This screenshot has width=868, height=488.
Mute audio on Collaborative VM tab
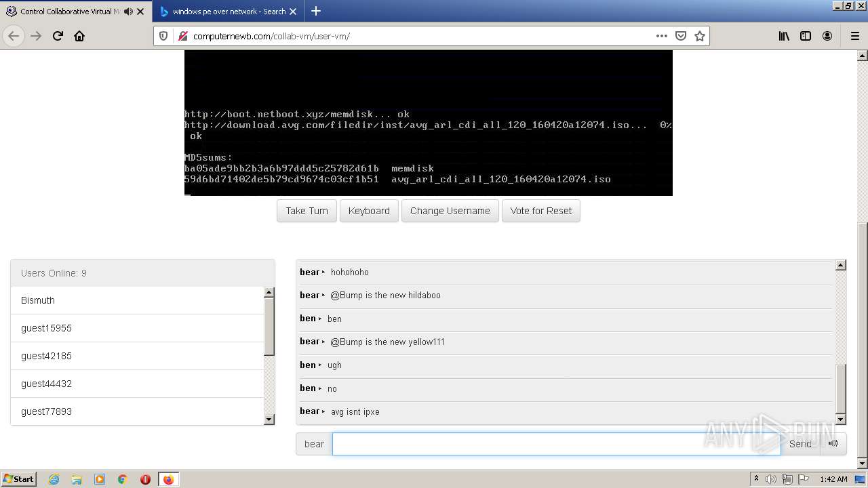128,12
